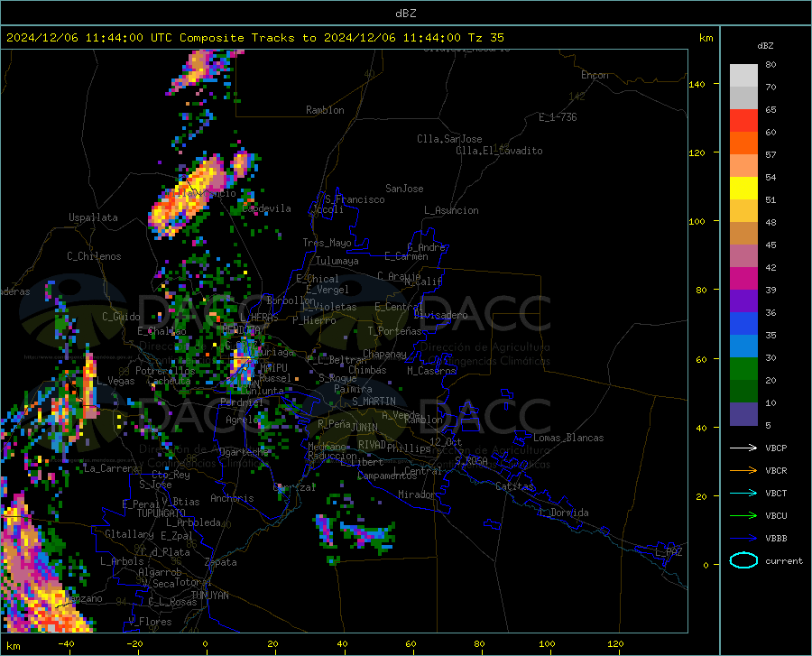812x656 pixels.
Task: Click the 'L_Dormida' map label
Action: click(x=563, y=513)
